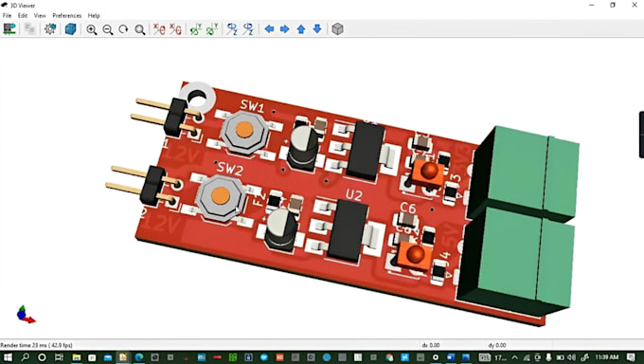Screen dimensions: 644x364
Task: Open the Windows Start menu
Action: tap(8, 357)
